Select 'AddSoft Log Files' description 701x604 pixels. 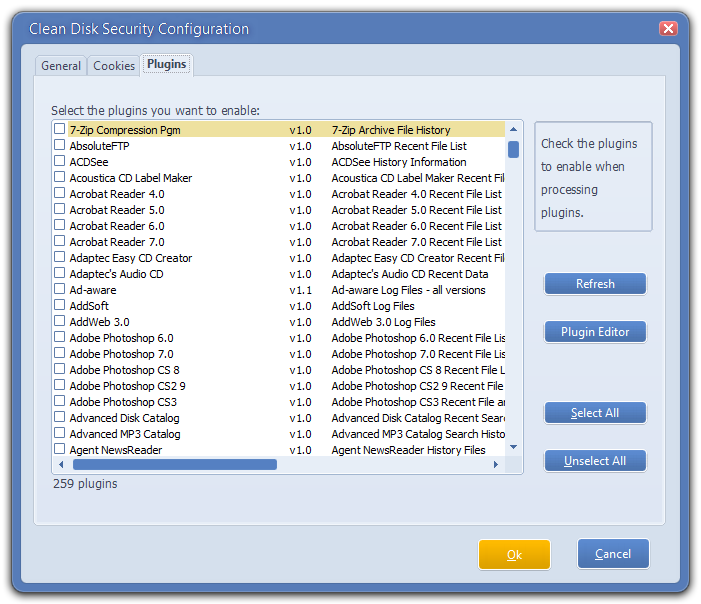(x=373, y=306)
